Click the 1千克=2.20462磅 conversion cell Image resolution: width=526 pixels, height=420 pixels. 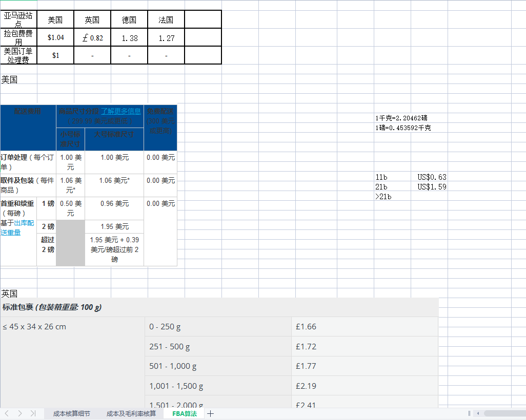401,118
